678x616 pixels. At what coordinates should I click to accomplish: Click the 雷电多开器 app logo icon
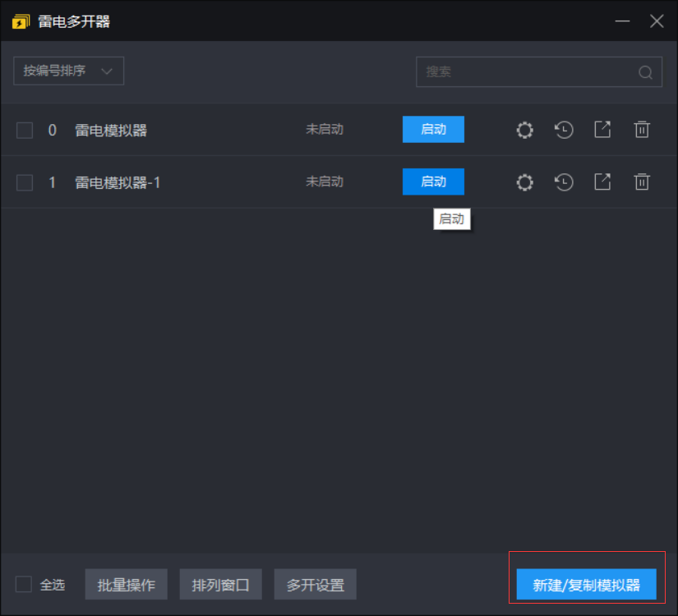[x=21, y=21]
